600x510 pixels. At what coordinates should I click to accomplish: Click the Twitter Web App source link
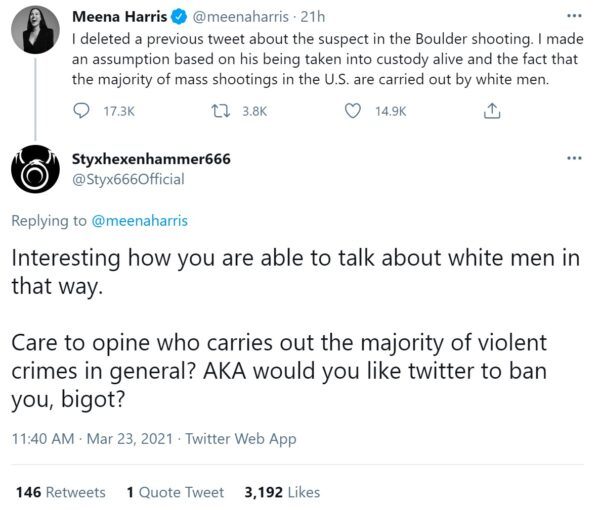point(241,438)
